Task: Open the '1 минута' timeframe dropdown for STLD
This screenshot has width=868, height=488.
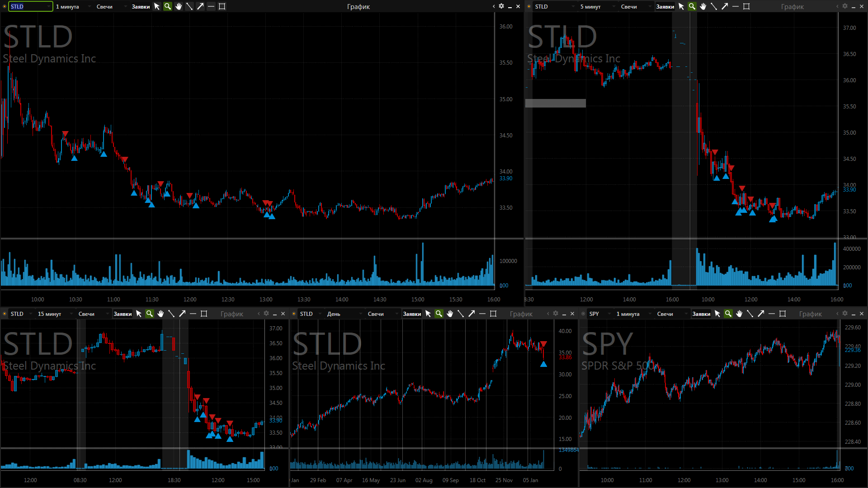Action: click(73, 6)
